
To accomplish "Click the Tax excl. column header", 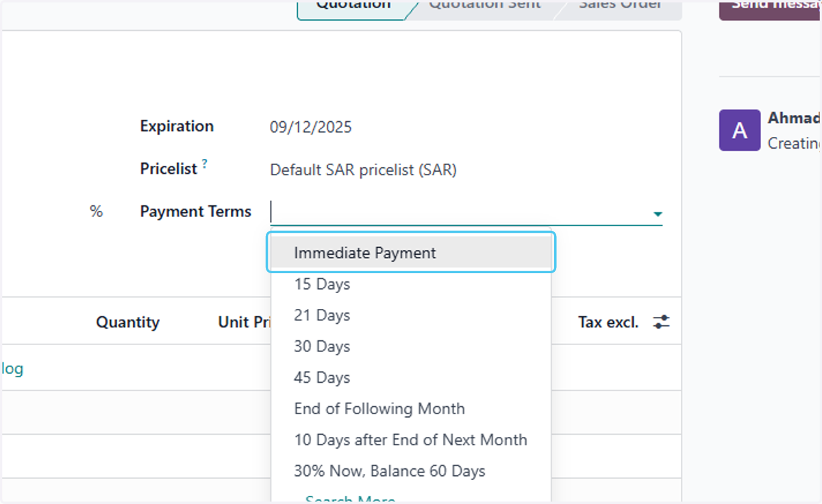I will tap(608, 322).
